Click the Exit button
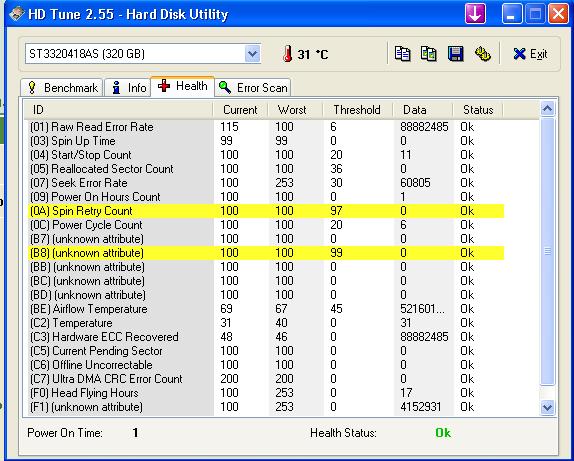Screen dimensions: 574x461 530,54
